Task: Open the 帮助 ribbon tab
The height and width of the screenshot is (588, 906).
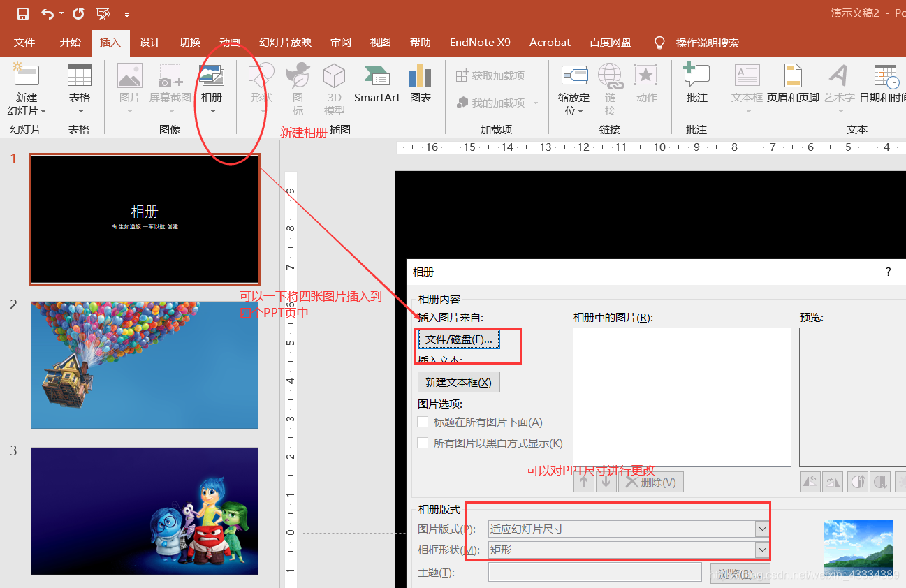Action: (421, 43)
